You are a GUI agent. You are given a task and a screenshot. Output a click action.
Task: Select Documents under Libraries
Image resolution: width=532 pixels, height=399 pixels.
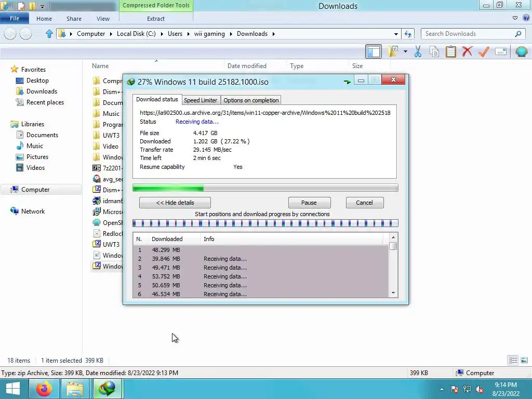coord(42,135)
